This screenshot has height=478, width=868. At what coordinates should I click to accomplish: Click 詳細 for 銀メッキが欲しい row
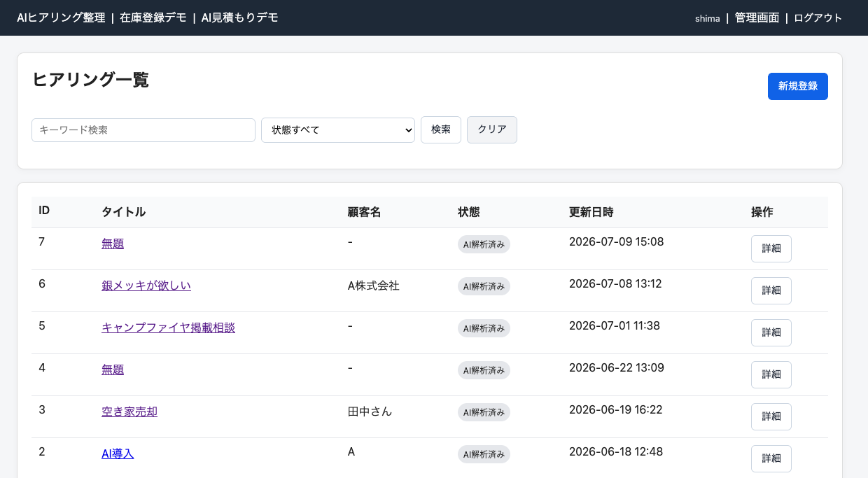point(771,290)
